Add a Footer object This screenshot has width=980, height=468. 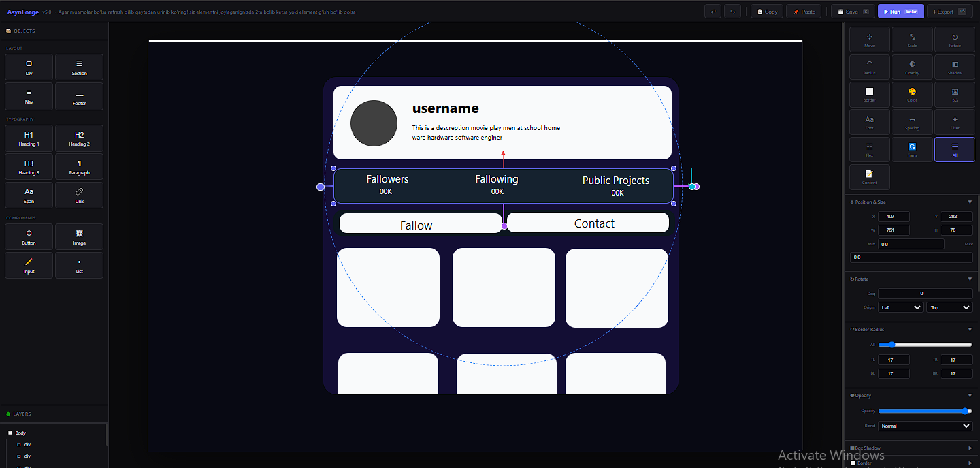click(x=79, y=96)
